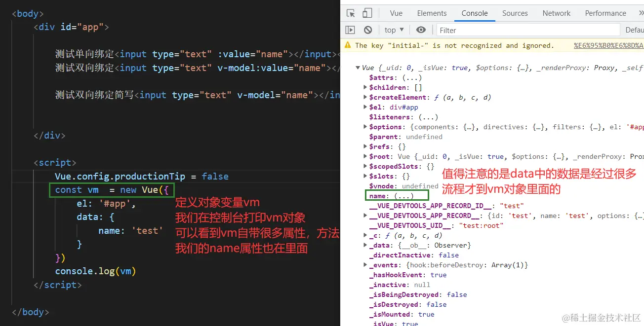Image resolution: width=644 pixels, height=326 pixels.
Task: Invoke the name (...) property getter
Action: click(404, 196)
